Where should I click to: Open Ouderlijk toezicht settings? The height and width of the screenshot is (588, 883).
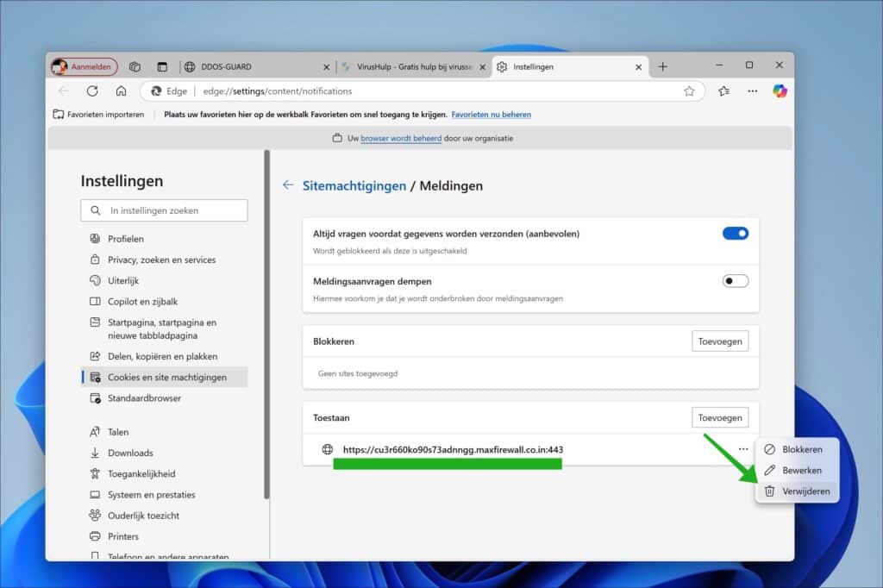click(x=164, y=516)
